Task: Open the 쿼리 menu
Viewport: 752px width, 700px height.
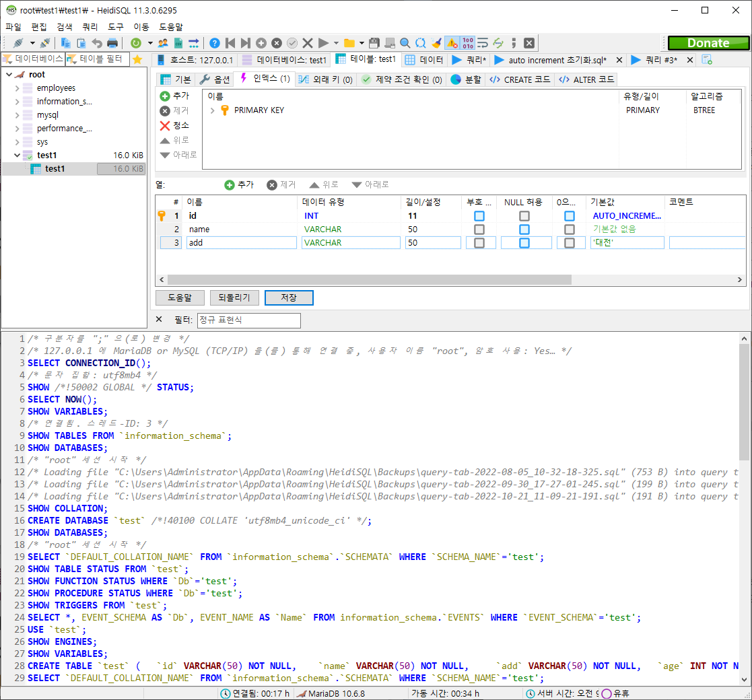Action: [x=90, y=28]
